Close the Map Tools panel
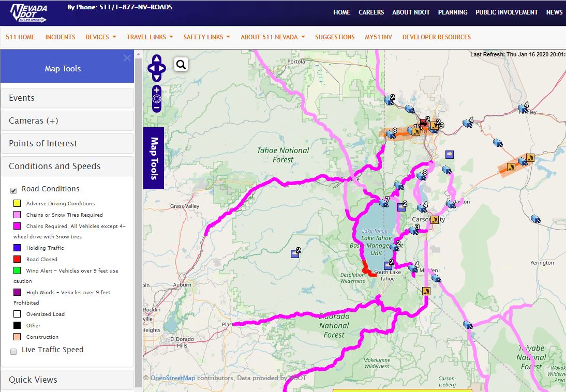This screenshot has width=566, height=392. [127, 58]
